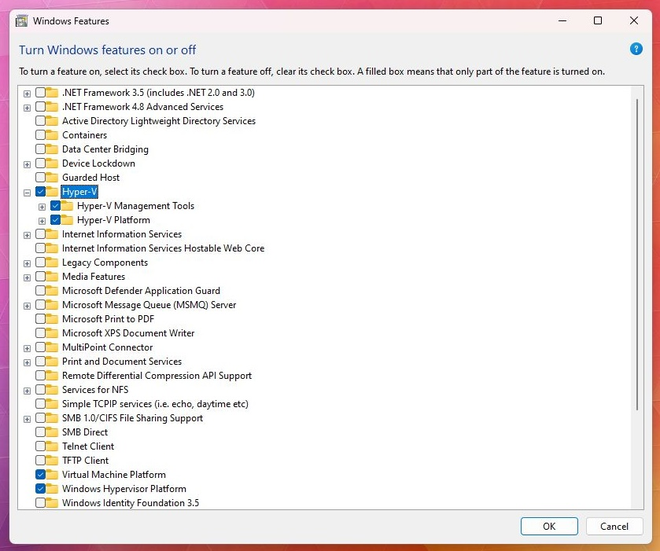The width and height of the screenshot is (660, 551).
Task: Expand Internet Information Services node
Action: point(27,235)
